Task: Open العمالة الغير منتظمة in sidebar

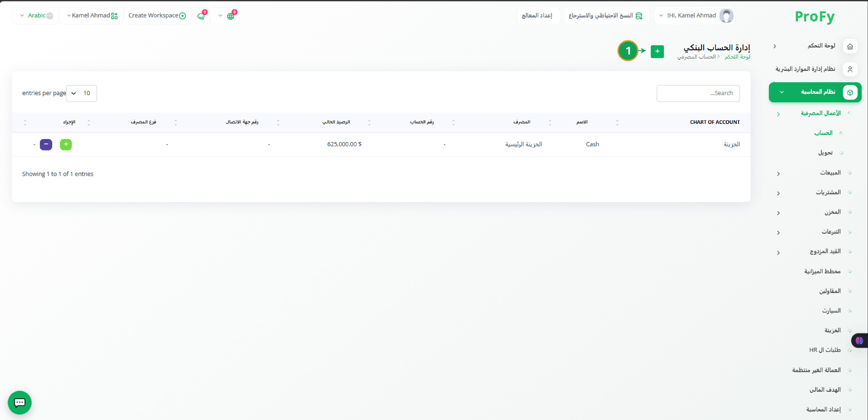Action: 816,370
